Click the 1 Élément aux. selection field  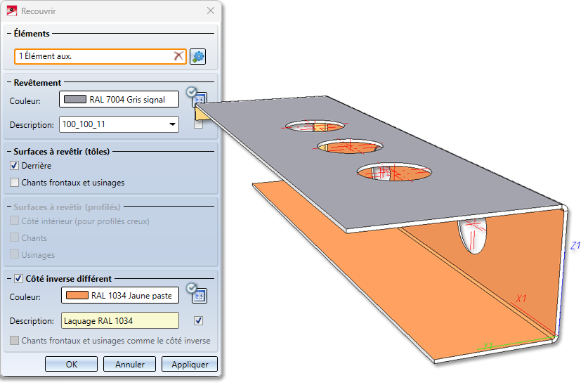pyautogui.click(x=100, y=56)
